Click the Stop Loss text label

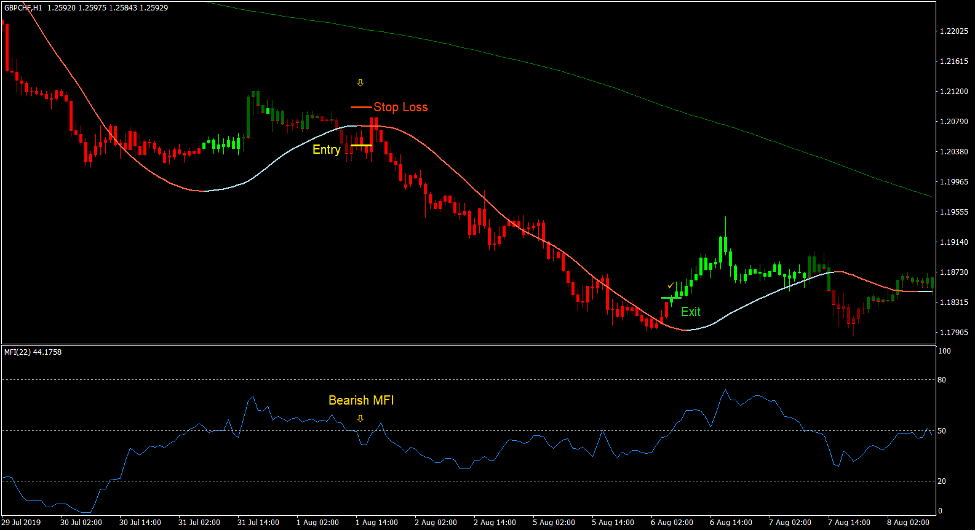(x=401, y=107)
